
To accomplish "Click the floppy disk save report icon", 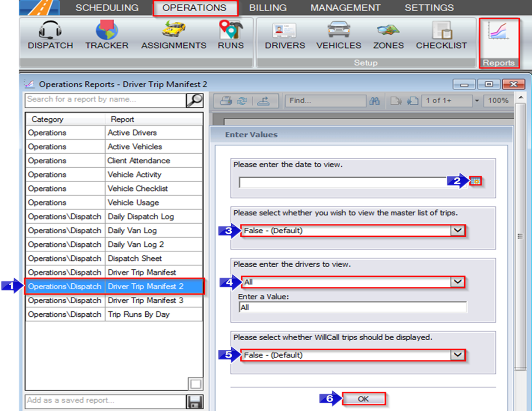I will (x=194, y=401).
